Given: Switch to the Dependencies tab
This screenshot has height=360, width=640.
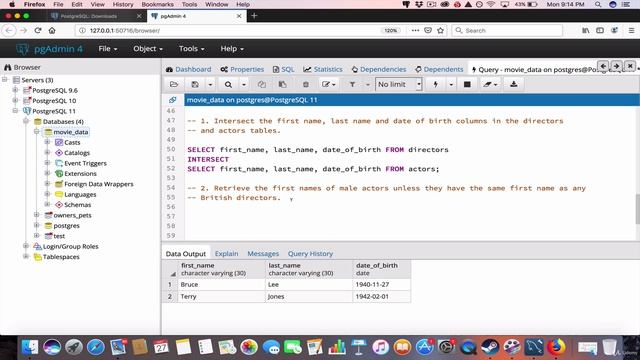Looking at the screenshot, I should (379, 69).
